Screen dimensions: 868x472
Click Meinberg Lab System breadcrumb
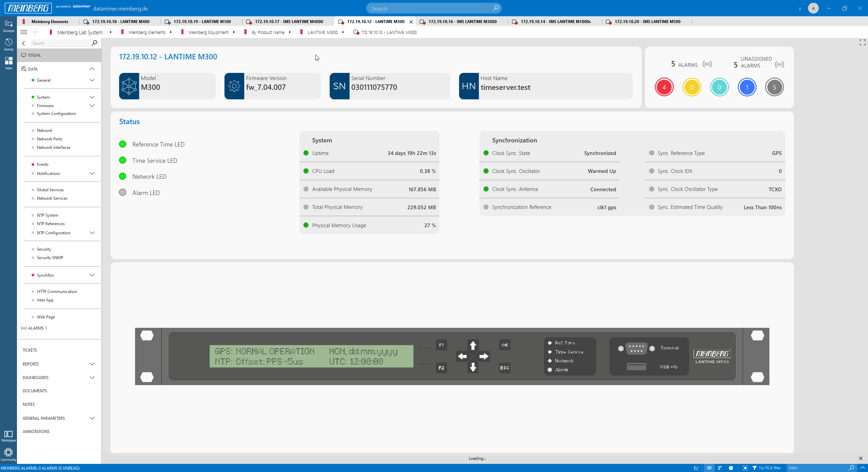click(x=80, y=32)
